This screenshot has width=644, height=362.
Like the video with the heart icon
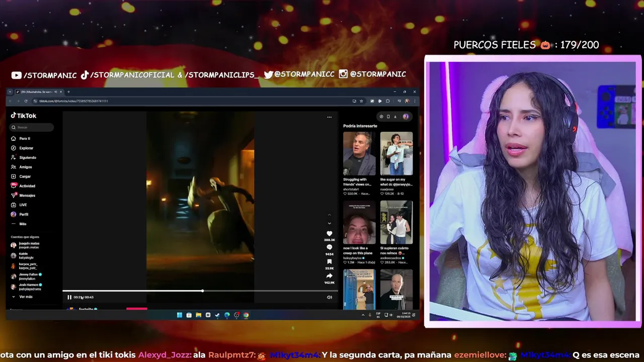(x=330, y=234)
